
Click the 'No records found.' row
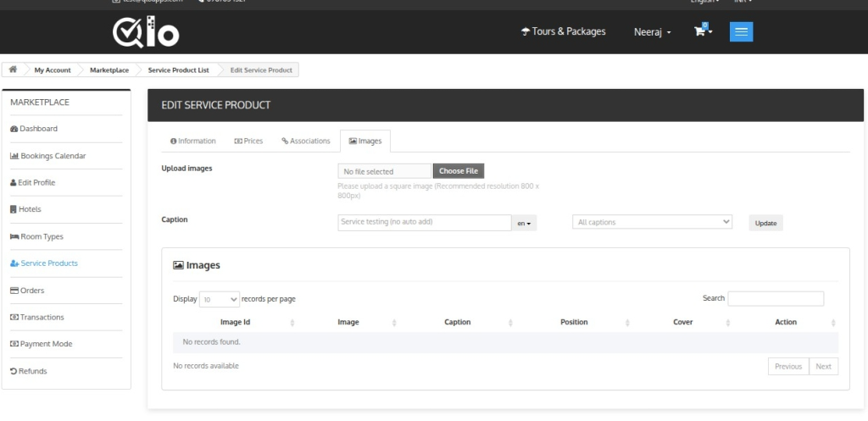coord(505,342)
